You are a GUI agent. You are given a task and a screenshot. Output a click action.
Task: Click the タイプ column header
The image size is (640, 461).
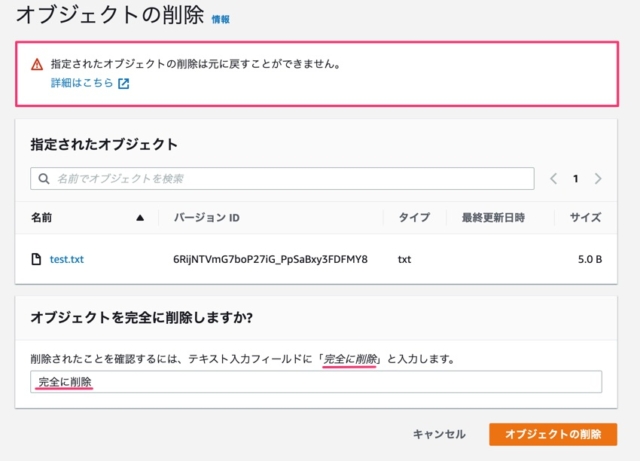[x=414, y=218]
